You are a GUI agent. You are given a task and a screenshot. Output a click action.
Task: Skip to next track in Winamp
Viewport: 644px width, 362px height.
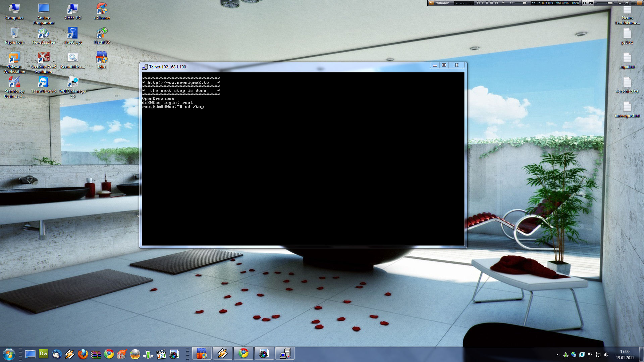pyautogui.click(x=496, y=3)
